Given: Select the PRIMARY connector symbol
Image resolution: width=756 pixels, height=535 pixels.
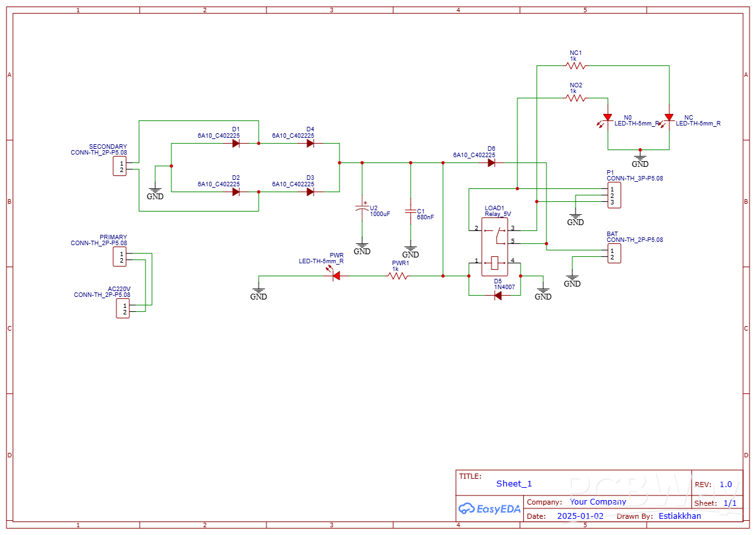Looking at the screenshot, I should (x=120, y=257).
